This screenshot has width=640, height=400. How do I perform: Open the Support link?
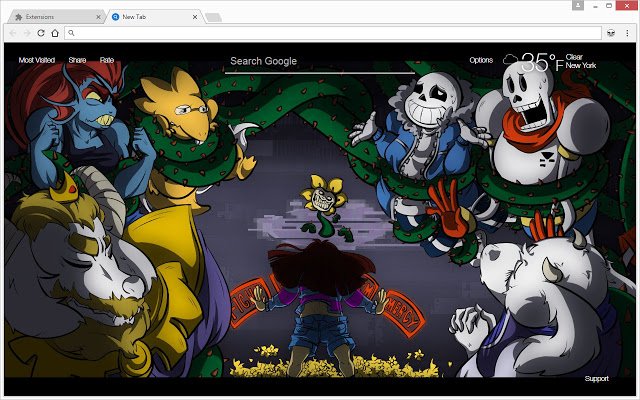596,378
